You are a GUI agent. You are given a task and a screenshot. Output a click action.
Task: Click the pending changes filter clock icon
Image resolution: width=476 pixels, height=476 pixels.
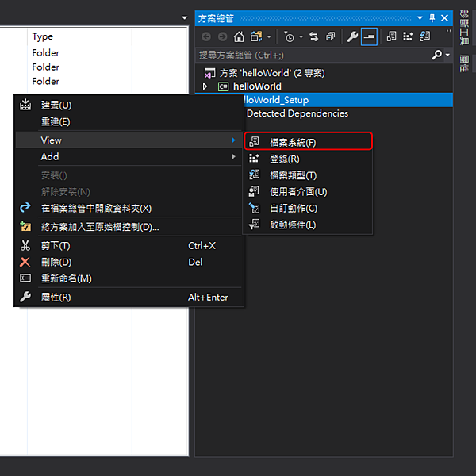pos(289,36)
